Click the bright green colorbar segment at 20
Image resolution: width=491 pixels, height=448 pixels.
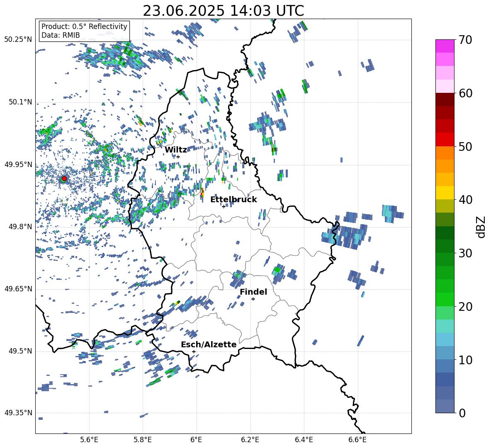(445, 299)
